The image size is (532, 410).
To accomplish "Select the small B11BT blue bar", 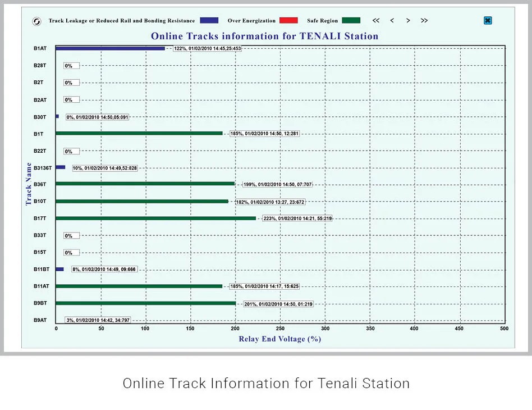I will pyautogui.click(x=59, y=269).
